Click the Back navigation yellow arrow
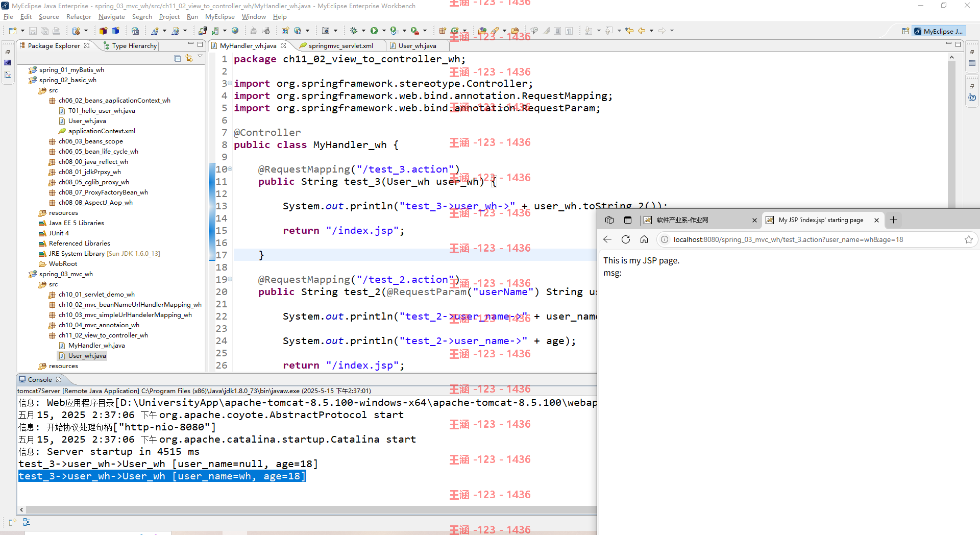This screenshot has height=535, width=980. pyautogui.click(x=642, y=31)
